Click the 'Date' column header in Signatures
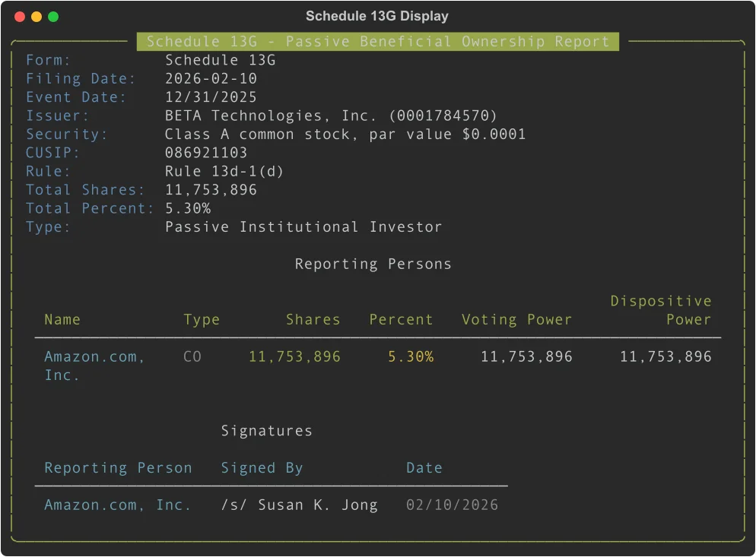Viewport: 756px width, 557px height. [424, 468]
